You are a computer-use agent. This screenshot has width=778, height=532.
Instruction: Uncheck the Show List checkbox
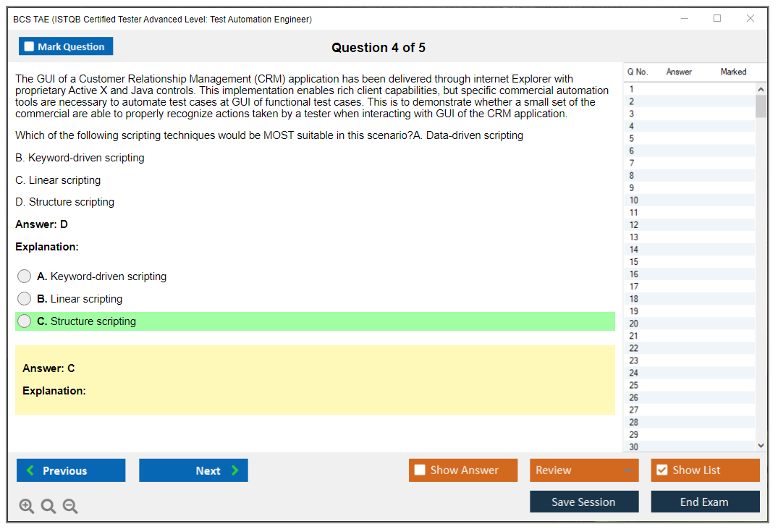(661, 470)
